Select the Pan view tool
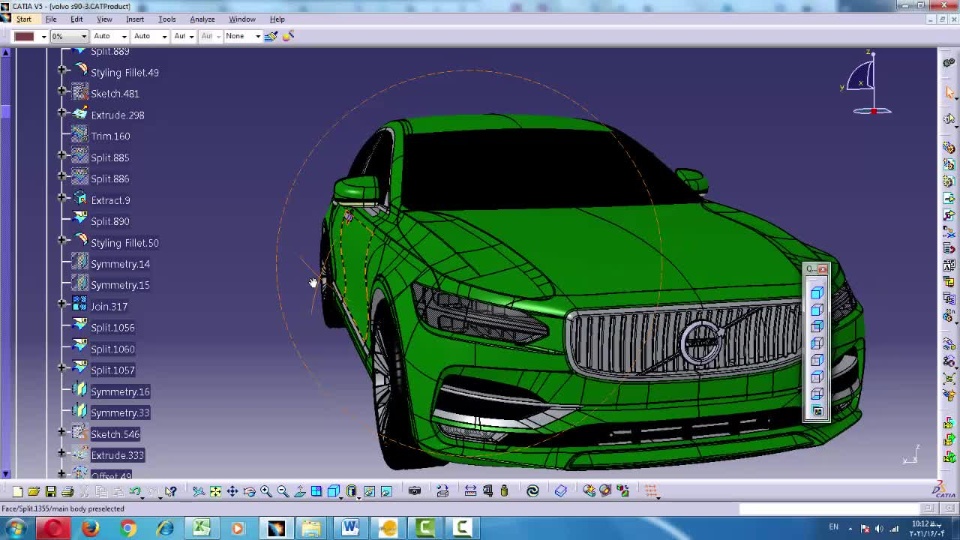This screenshot has width=960, height=540. pyautogui.click(x=232, y=491)
